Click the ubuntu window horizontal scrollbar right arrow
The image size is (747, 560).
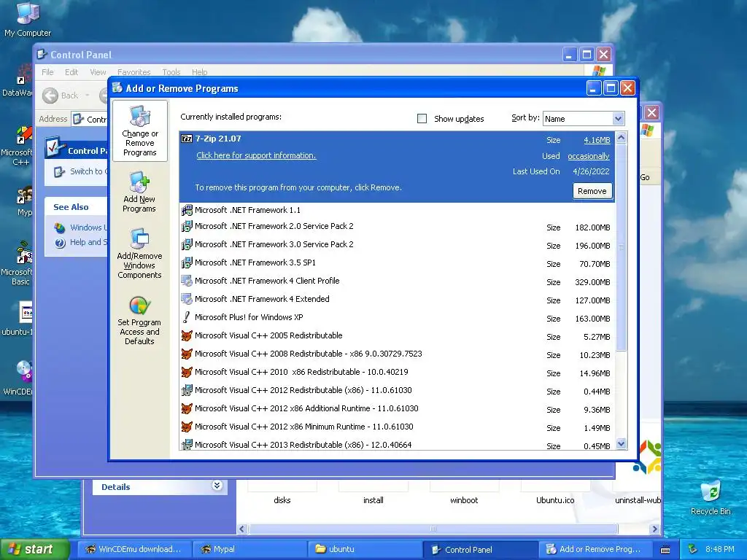coord(654,529)
